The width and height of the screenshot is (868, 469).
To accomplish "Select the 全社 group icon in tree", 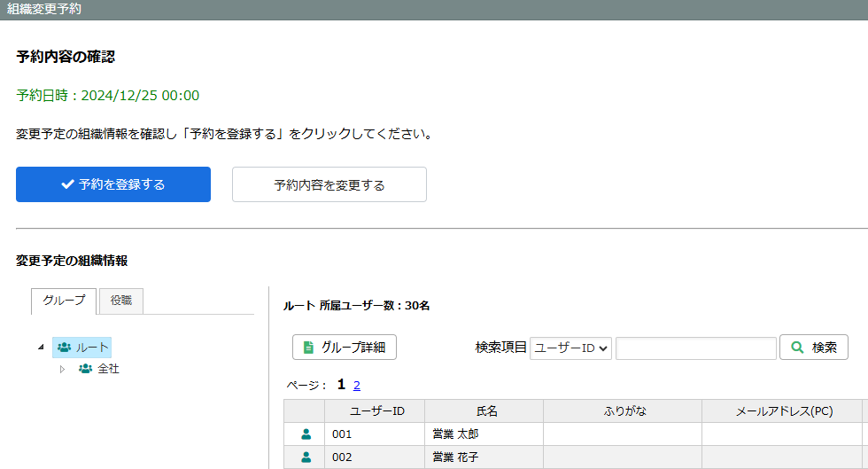I will click(85, 369).
